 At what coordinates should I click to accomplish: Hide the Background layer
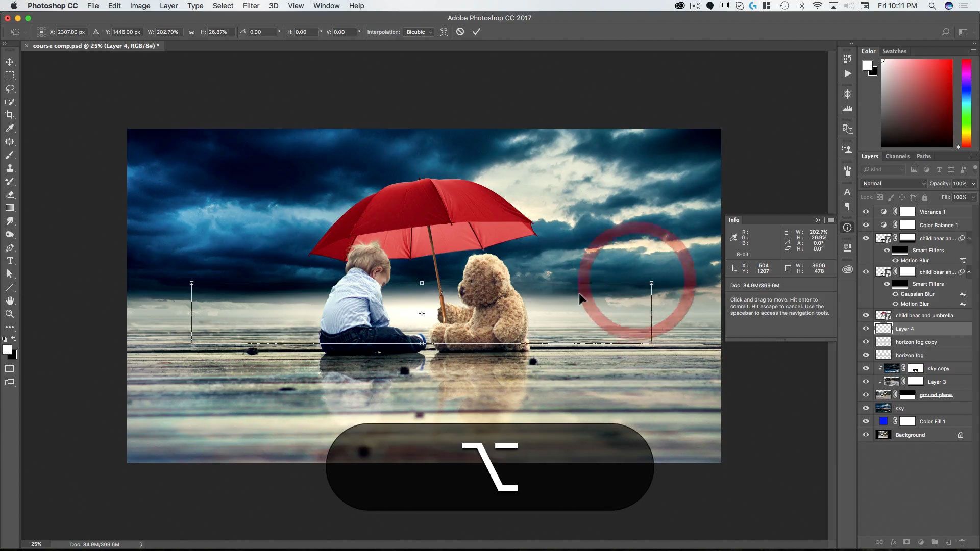[866, 435]
